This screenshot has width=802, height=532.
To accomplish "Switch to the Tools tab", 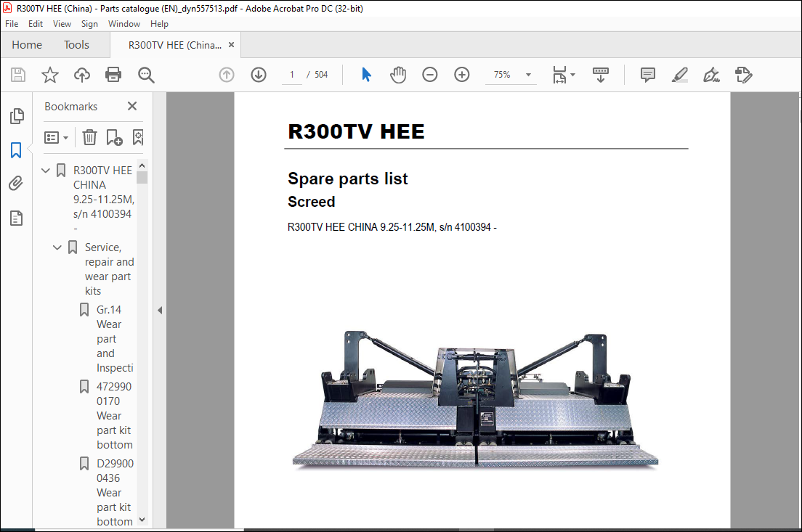I will 76,45.
